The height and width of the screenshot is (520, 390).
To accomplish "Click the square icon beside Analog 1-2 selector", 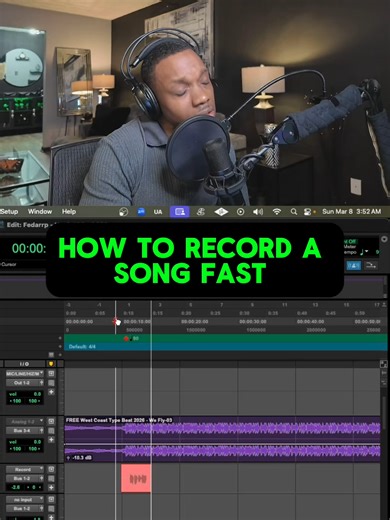I will point(51,422).
